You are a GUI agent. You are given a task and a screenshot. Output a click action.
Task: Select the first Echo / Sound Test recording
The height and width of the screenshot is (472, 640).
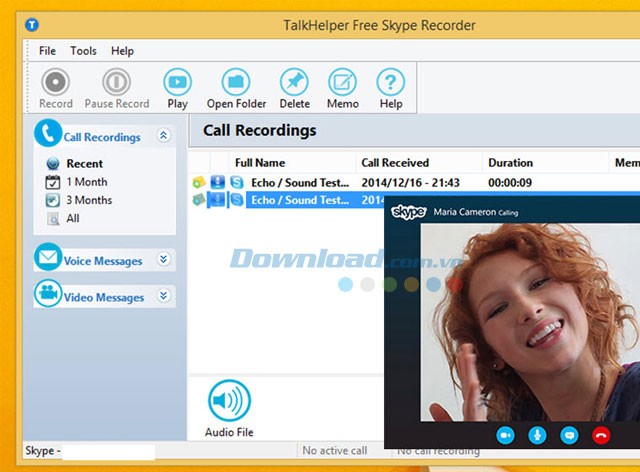[300, 183]
